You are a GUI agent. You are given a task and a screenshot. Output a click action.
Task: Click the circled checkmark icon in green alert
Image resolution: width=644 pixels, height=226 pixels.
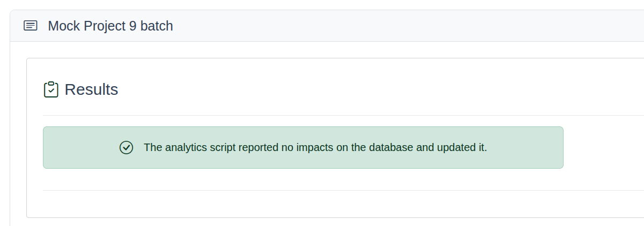point(126,147)
